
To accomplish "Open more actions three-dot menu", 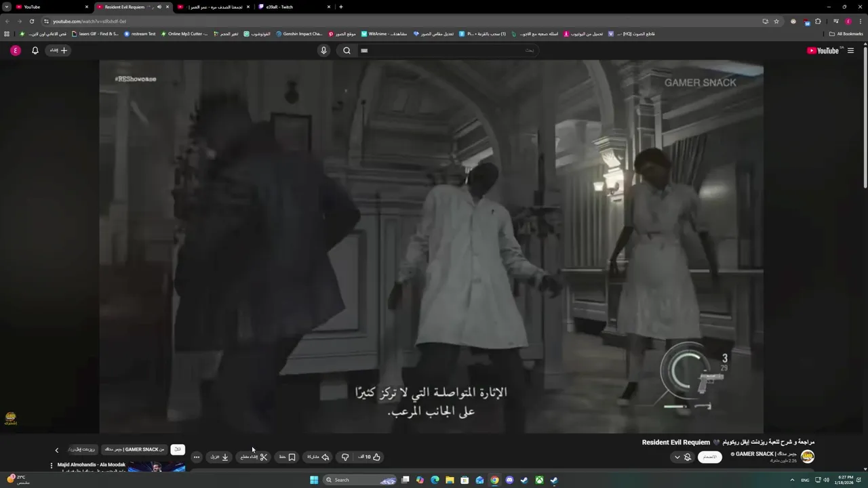I will (x=196, y=457).
